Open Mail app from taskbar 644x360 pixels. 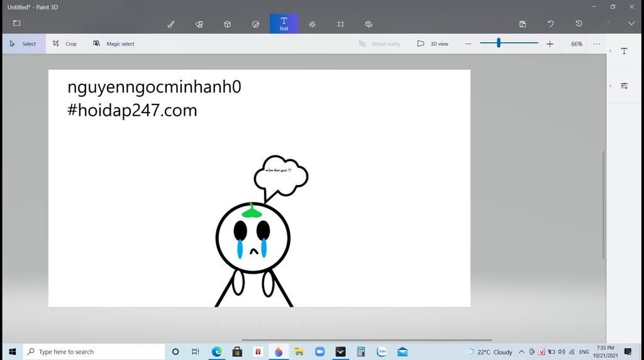(402, 352)
